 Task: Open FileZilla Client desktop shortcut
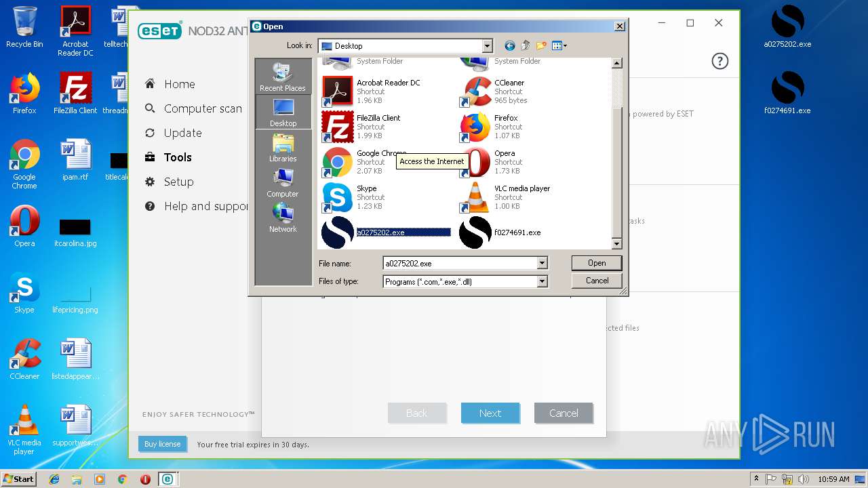(75, 94)
